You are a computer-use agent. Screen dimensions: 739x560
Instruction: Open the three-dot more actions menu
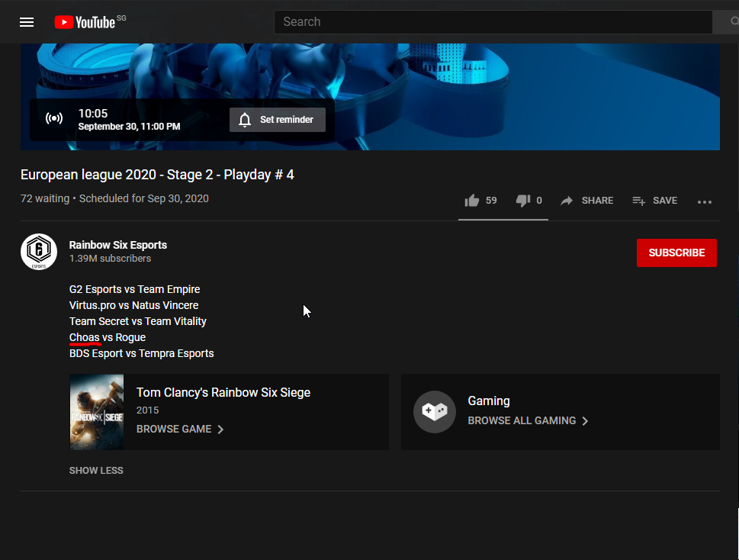tap(705, 201)
